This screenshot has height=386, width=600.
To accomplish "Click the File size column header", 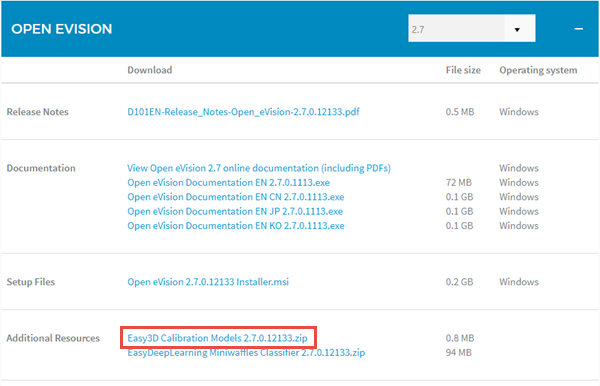I will pos(463,70).
